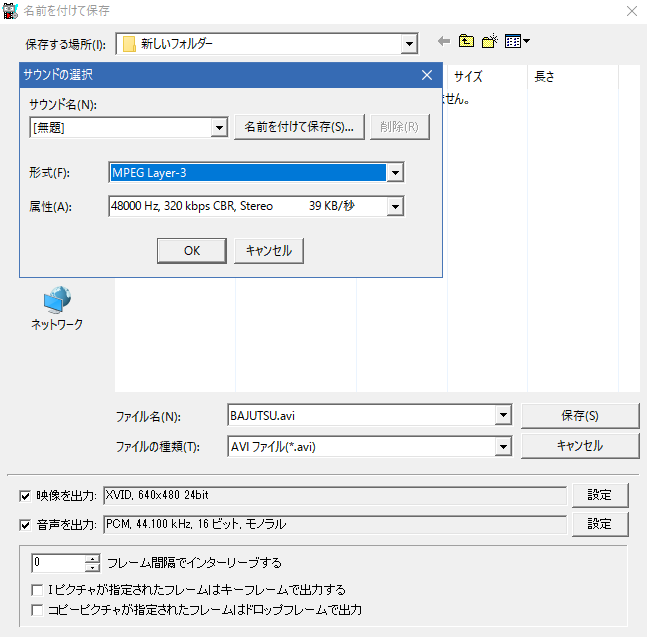Enable コピーピクチャ drop frame output checkbox

tap(38, 609)
